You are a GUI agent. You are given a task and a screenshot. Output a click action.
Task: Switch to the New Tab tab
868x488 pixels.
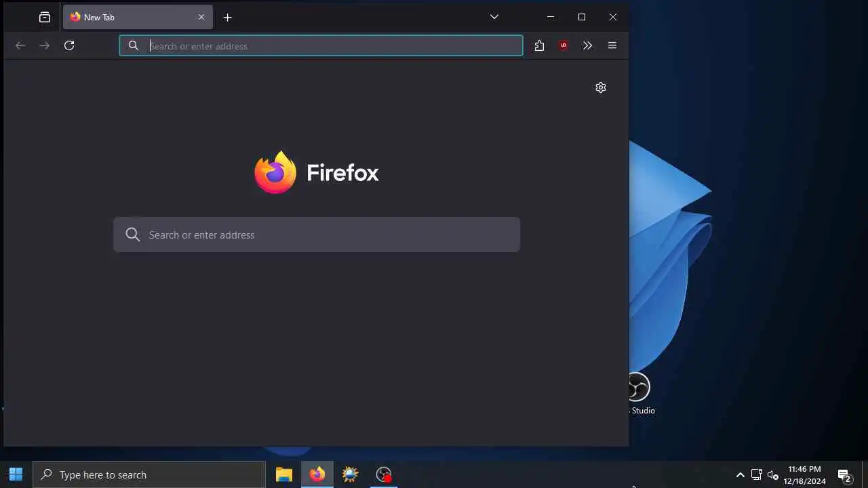(x=138, y=18)
